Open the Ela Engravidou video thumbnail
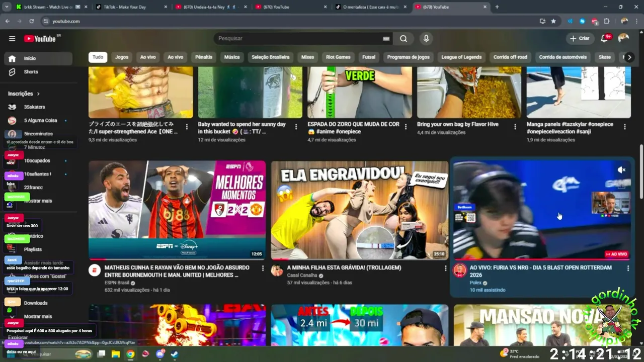644x362 pixels. (x=360, y=210)
